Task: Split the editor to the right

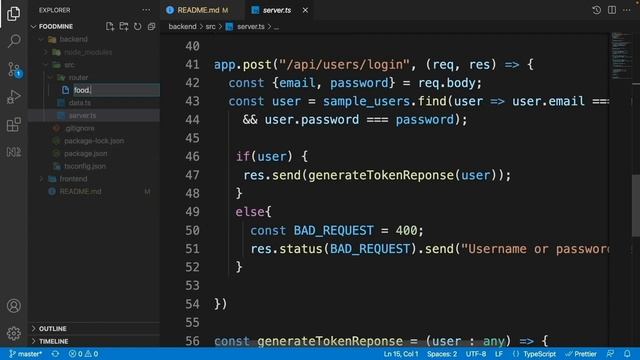Action: coord(611,10)
